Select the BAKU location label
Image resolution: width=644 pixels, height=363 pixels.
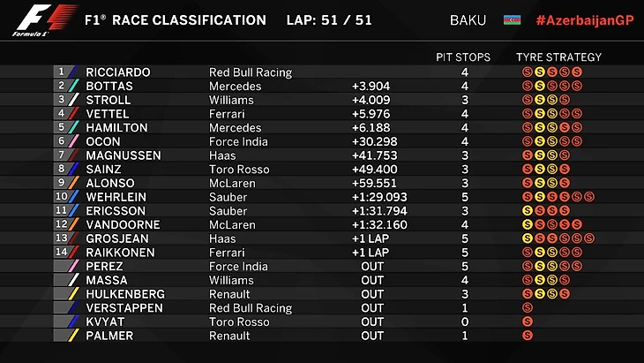pos(468,19)
